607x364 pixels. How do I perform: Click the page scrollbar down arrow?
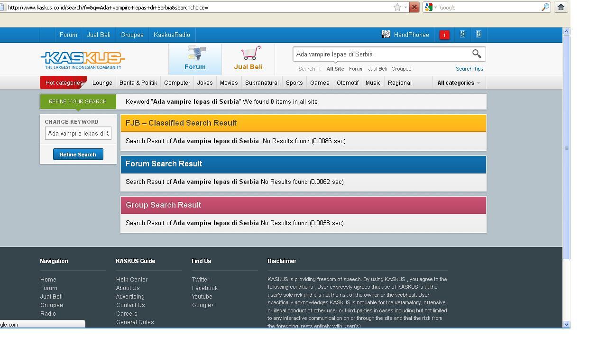pos(566,324)
